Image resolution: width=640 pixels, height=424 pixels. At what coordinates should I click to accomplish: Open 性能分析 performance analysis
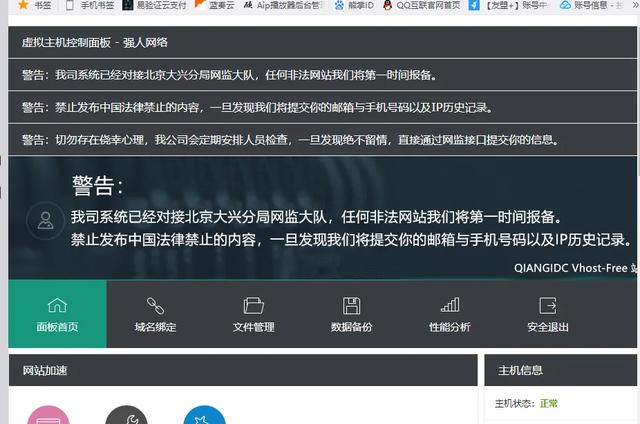[x=449, y=313]
